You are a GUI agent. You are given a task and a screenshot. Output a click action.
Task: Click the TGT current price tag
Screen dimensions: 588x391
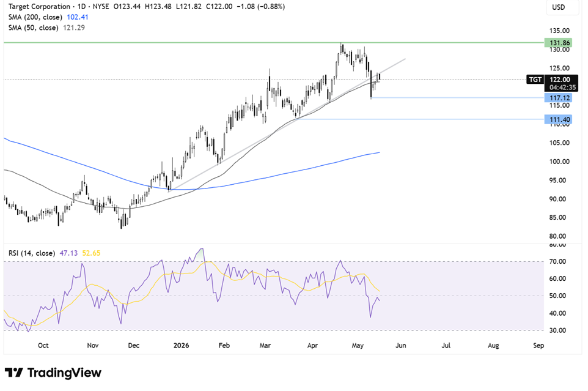coord(535,80)
